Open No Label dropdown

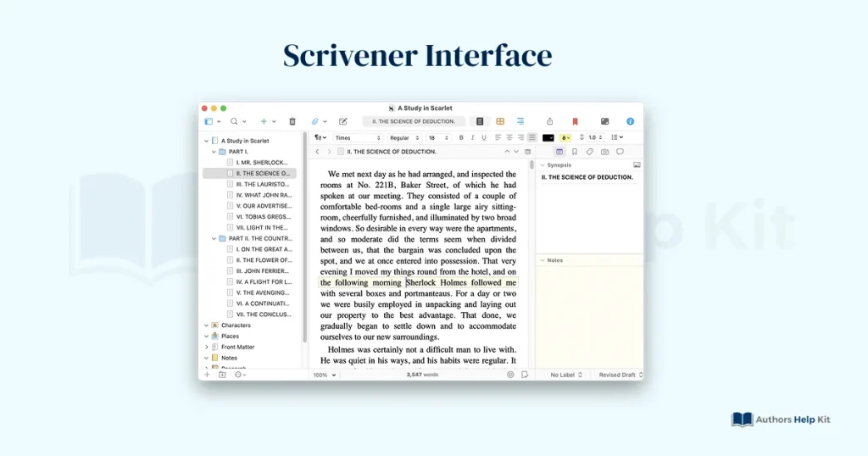(565, 375)
